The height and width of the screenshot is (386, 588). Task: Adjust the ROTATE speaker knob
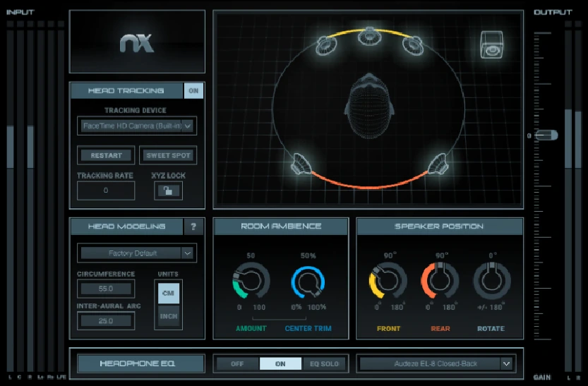coord(491,280)
